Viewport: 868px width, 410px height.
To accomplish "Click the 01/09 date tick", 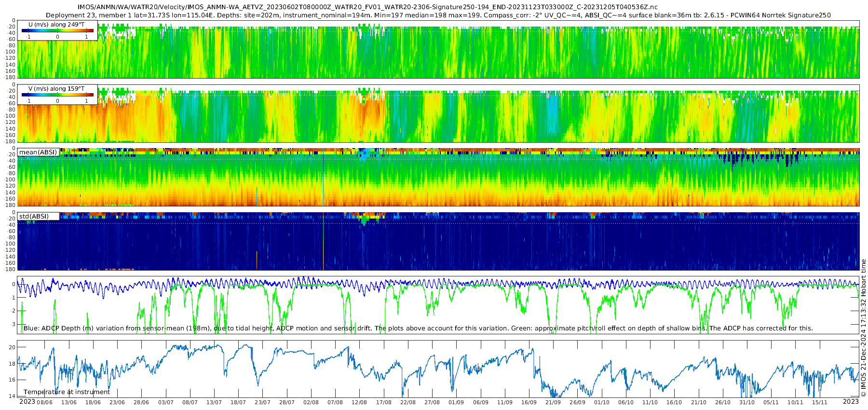I will 456,402.
